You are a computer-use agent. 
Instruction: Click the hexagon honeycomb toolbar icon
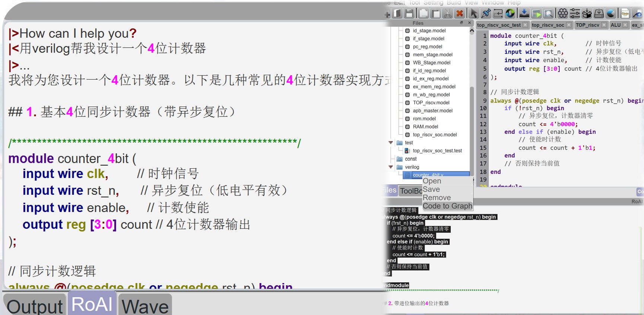click(563, 14)
